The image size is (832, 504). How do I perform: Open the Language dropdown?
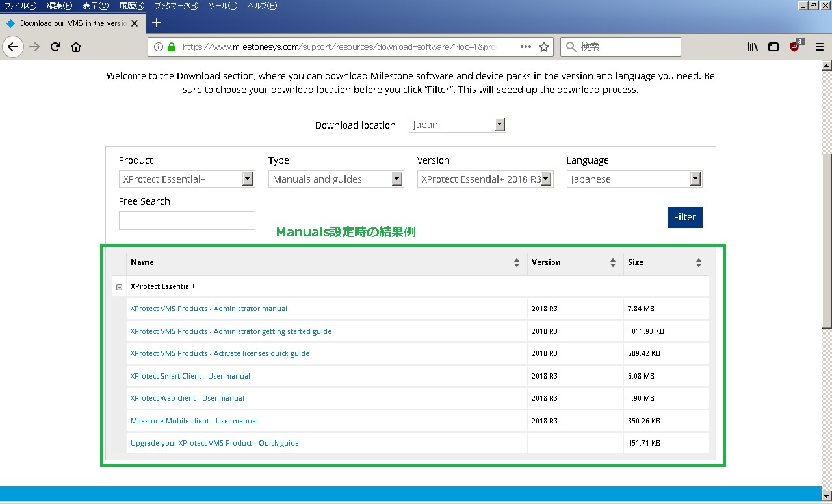click(x=634, y=179)
